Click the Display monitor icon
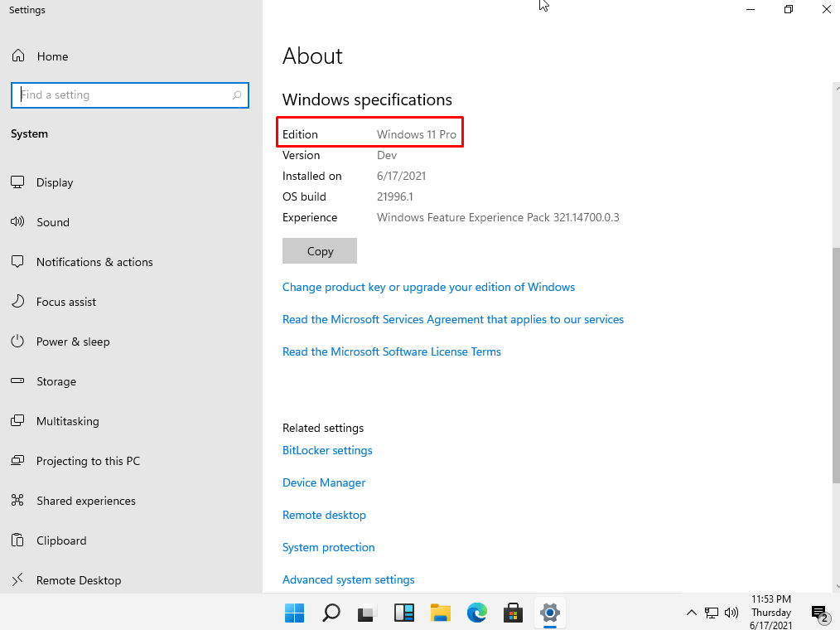 [17, 182]
